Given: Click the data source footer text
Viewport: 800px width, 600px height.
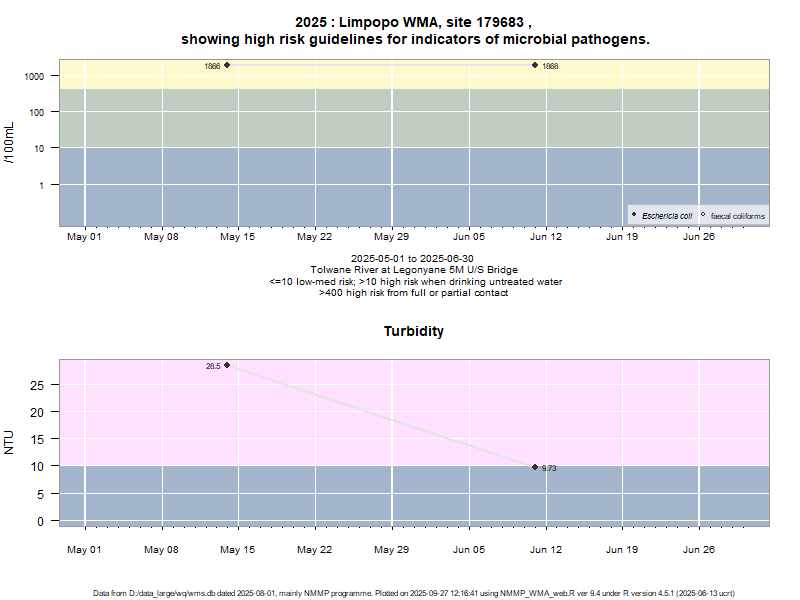Looking at the screenshot, I should pyautogui.click(x=415, y=593).
